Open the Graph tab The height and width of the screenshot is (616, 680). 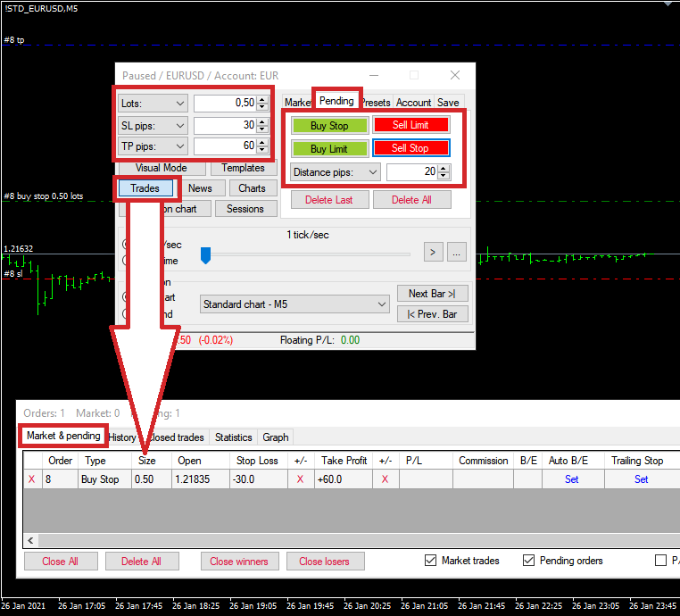pos(276,437)
